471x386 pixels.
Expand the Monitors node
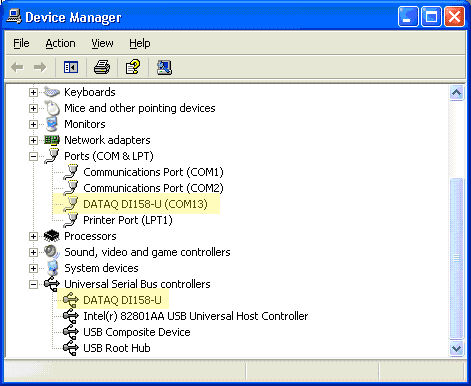(x=33, y=124)
